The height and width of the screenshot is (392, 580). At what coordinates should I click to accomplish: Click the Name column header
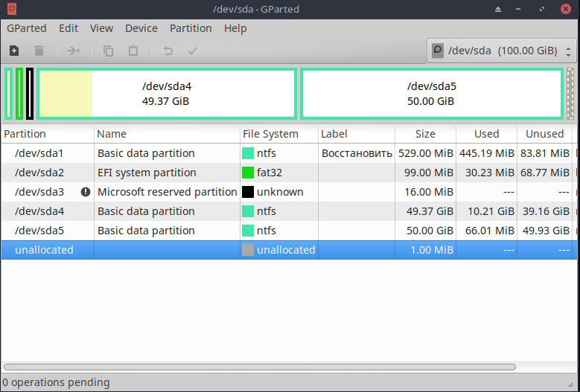click(x=167, y=134)
